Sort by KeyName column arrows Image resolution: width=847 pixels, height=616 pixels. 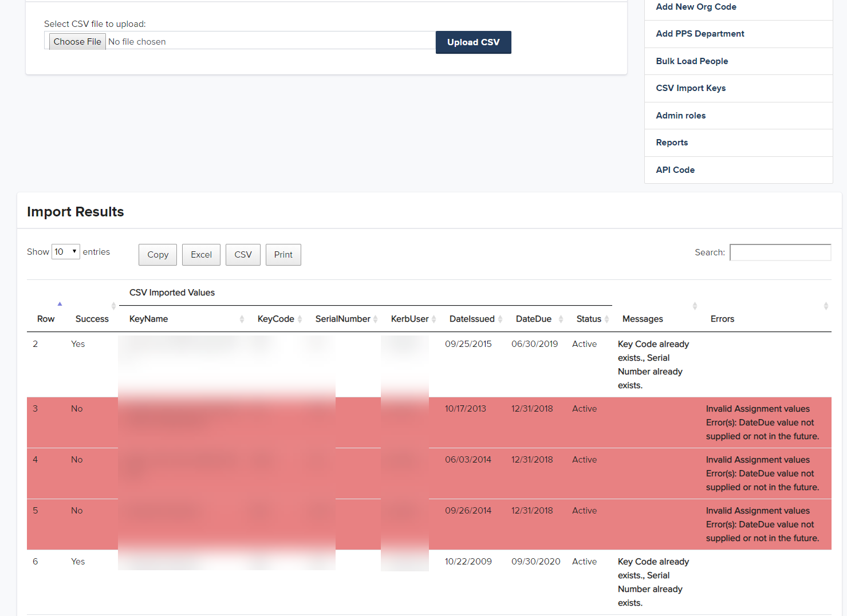click(x=242, y=319)
